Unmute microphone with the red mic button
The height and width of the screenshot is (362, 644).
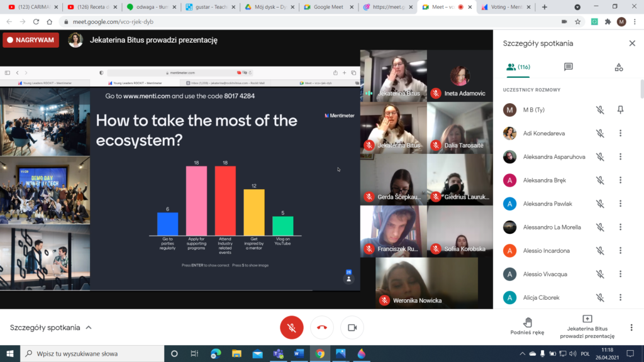click(291, 327)
